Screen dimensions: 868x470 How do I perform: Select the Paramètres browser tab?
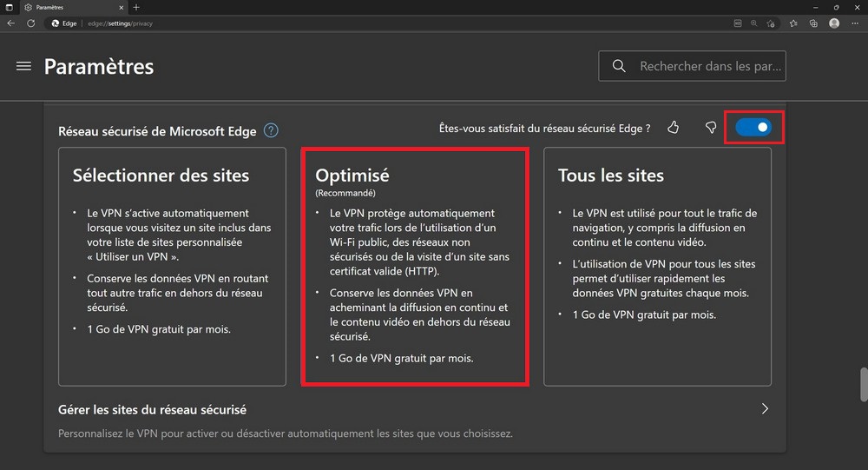pos(74,7)
